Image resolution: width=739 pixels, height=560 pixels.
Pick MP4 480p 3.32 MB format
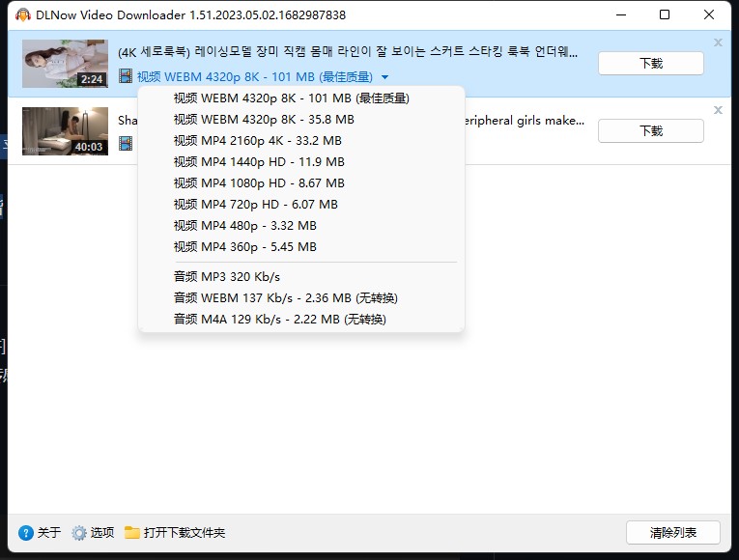pyautogui.click(x=301, y=225)
